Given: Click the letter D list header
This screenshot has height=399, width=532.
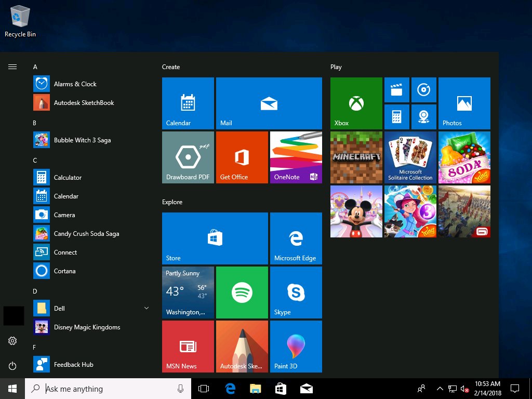Looking at the screenshot, I should click(x=35, y=291).
